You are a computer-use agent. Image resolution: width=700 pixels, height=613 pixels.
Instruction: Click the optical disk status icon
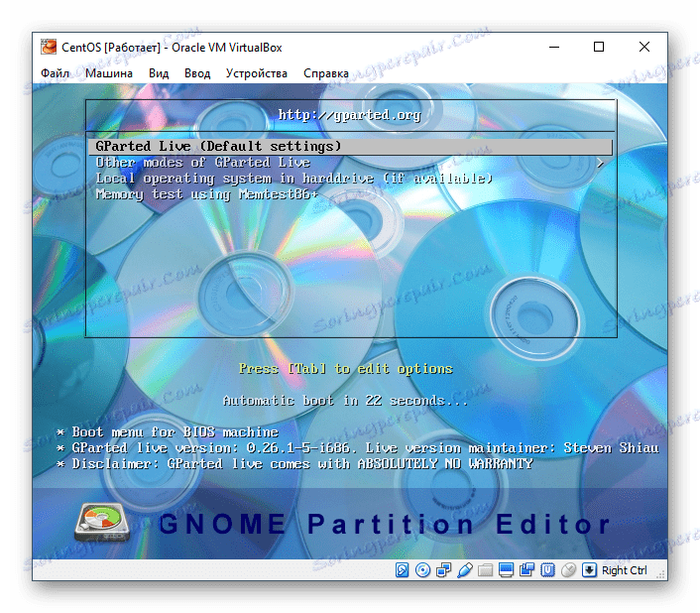(422, 570)
